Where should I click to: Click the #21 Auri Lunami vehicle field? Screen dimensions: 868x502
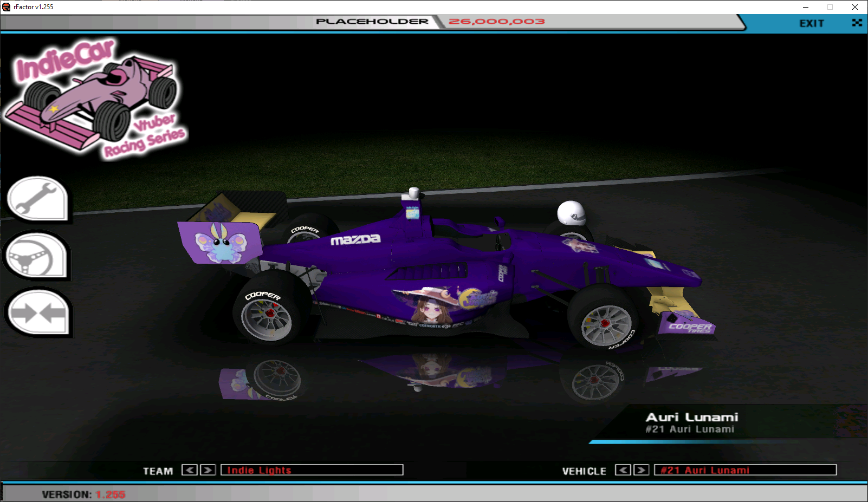(x=745, y=470)
